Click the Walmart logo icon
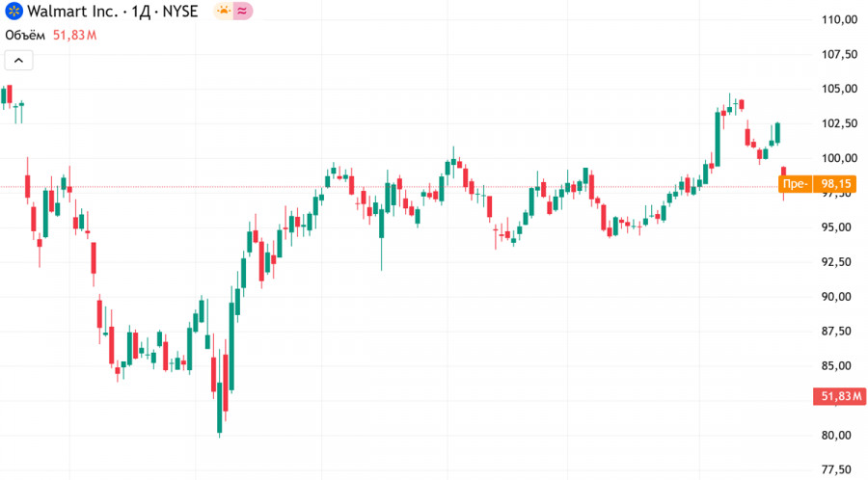868x480 pixels. (x=13, y=13)
